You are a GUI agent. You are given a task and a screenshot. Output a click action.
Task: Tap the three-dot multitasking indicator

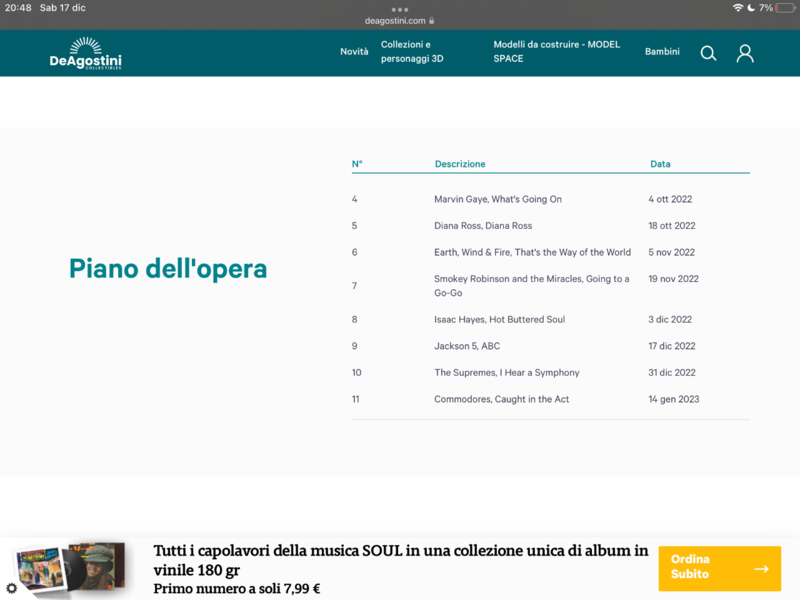click(400, 8)
